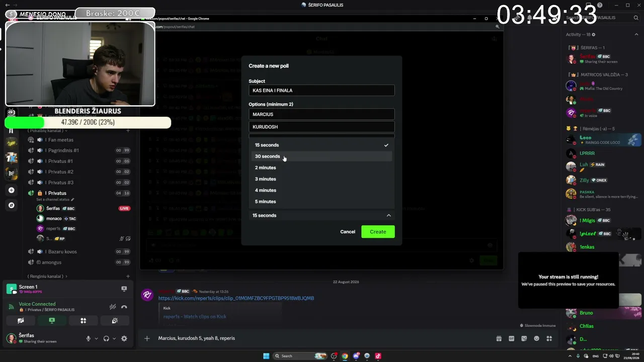Open the sticker picker
The height and width of the screenshot is (362, 644).
tap(524, 338)
